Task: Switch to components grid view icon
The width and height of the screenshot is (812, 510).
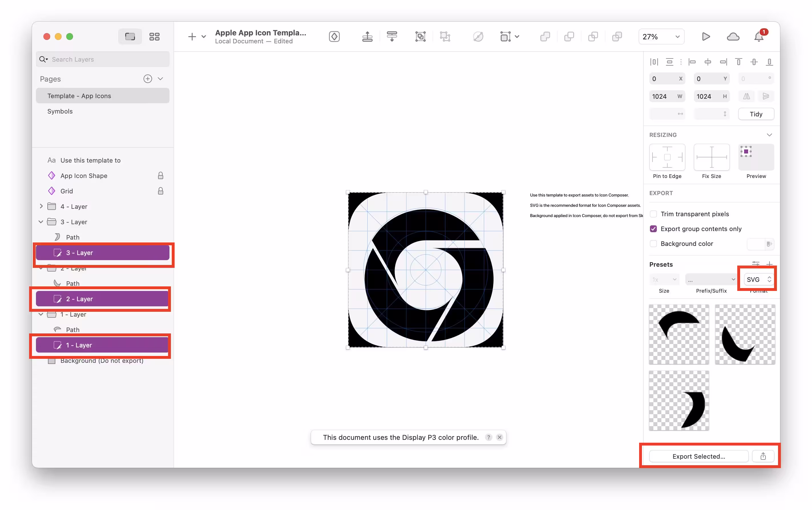Action: point(154,37)
